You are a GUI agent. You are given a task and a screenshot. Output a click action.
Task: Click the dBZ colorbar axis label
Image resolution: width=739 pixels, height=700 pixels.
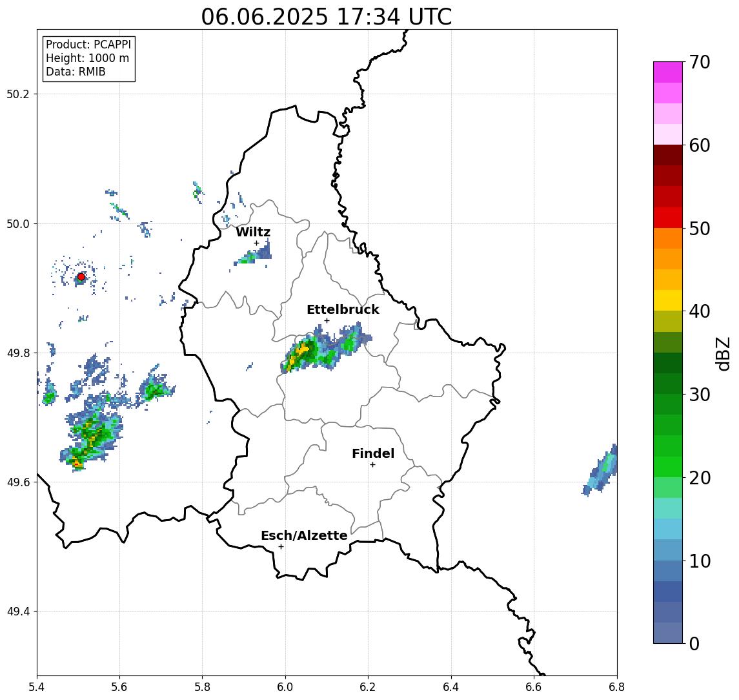(x=722, y=354)
